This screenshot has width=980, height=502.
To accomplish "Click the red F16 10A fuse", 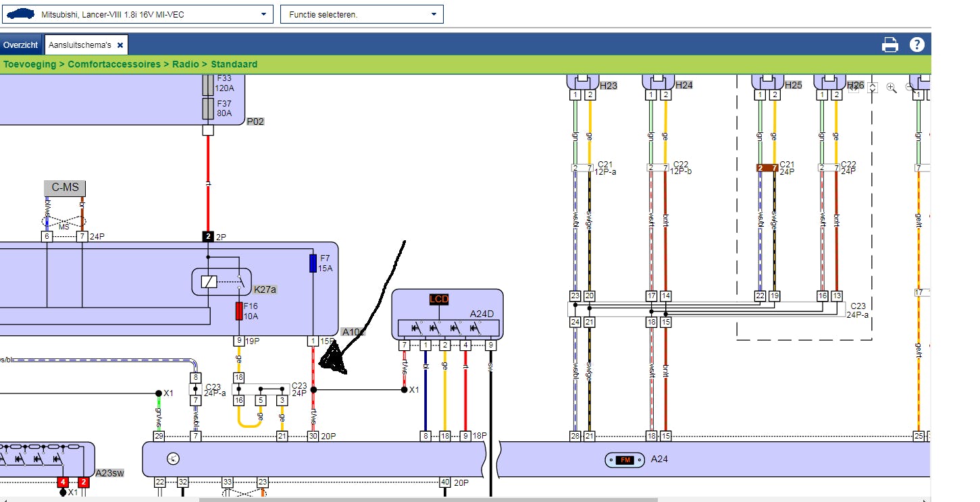I will click(x=239, y=311).
